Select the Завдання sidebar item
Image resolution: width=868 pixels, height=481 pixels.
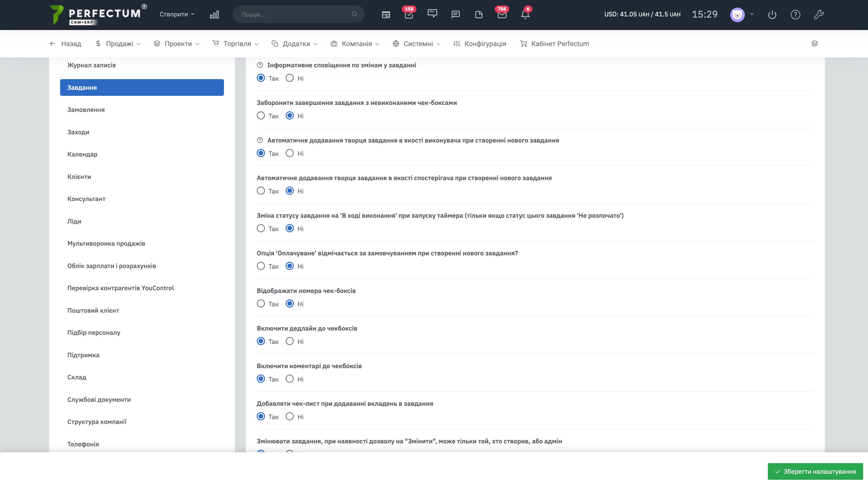(142, 88)
